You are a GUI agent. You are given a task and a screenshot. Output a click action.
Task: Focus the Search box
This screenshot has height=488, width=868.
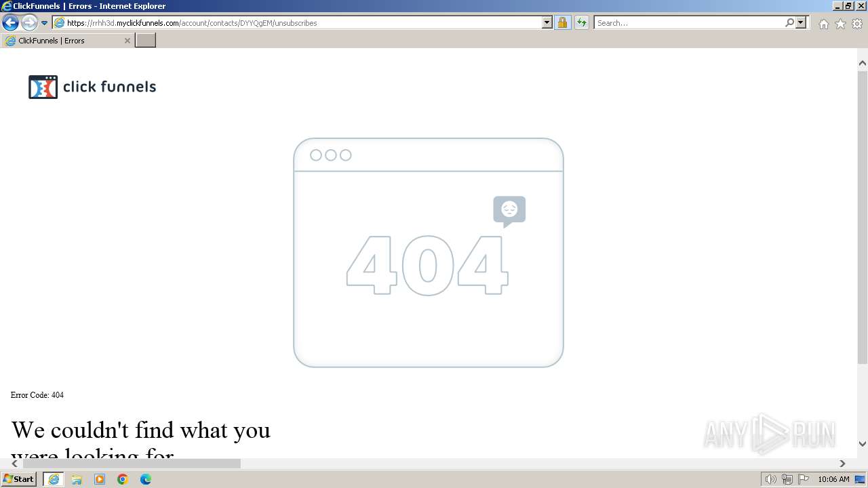pyautogui.click(x=689, y=23)
